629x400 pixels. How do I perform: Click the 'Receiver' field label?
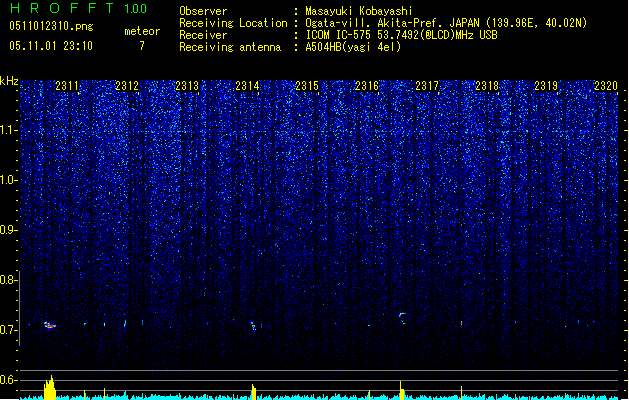point(203,35)
